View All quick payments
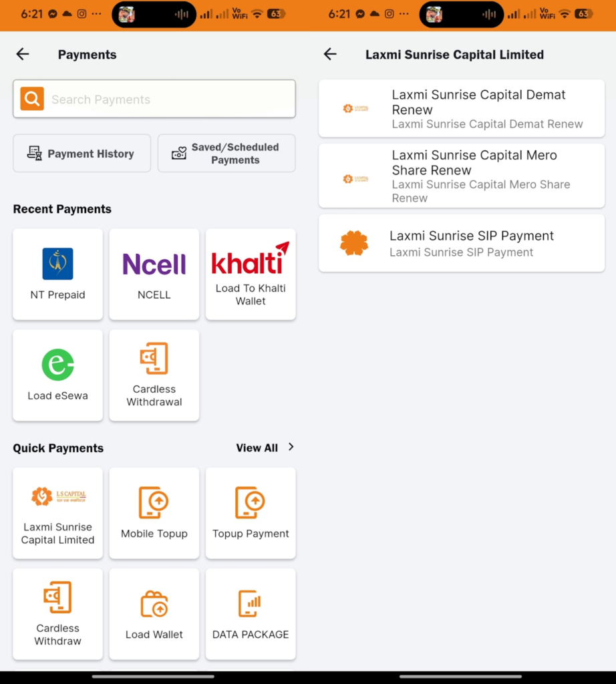The image size is (616, 684). [x=257, y=448]
